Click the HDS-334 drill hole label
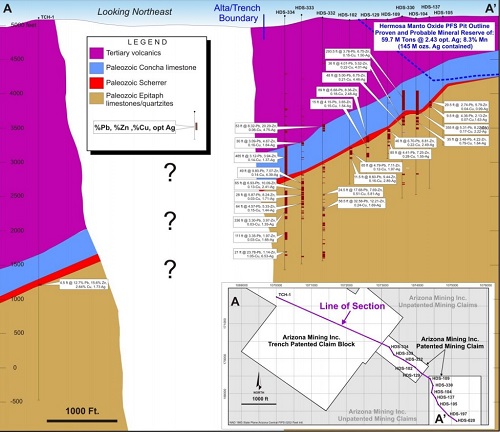The height and width of the screenshot is (432, 500). tap(285, 12)
